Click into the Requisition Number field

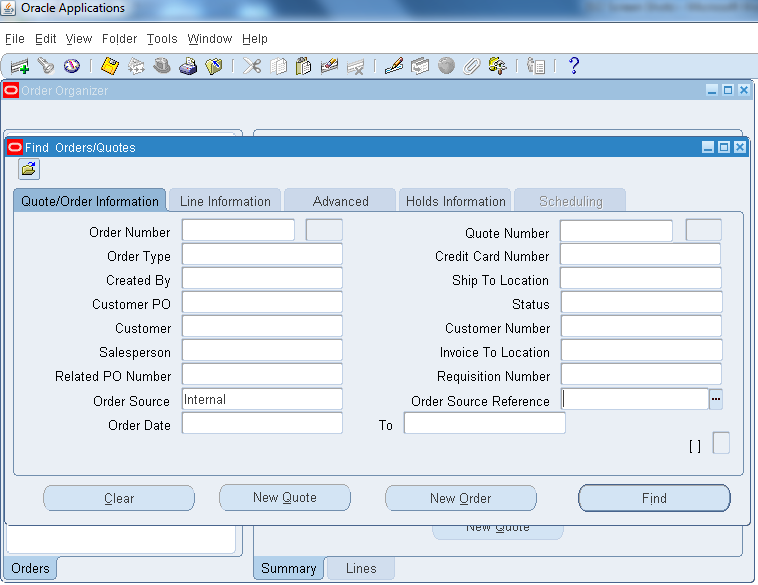coord(641,375)
